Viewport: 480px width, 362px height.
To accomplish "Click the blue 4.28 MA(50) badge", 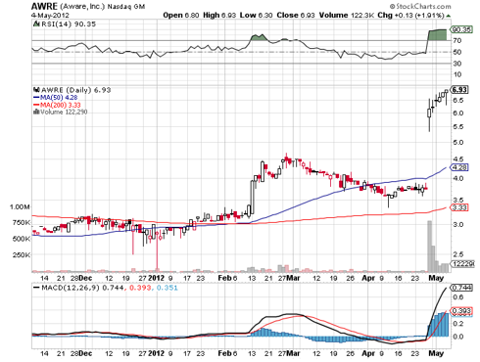I will pos(460,167).
